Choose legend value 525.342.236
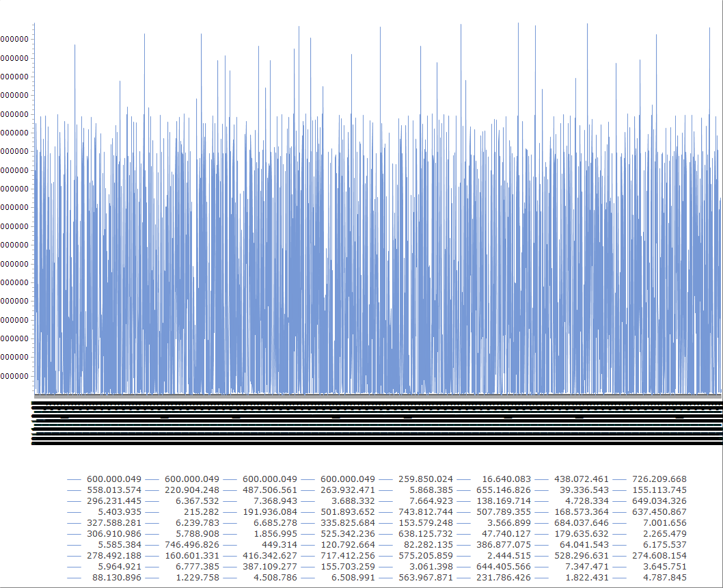The width and height of the screenshot is (723, 588). point(348,533)
